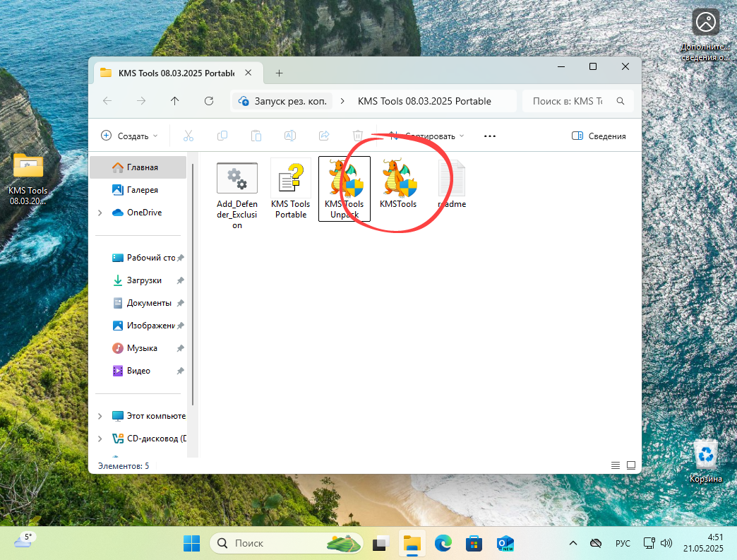Open the more options ellipsis menu
The image size is (737, 560).
(x=490, y=136)
